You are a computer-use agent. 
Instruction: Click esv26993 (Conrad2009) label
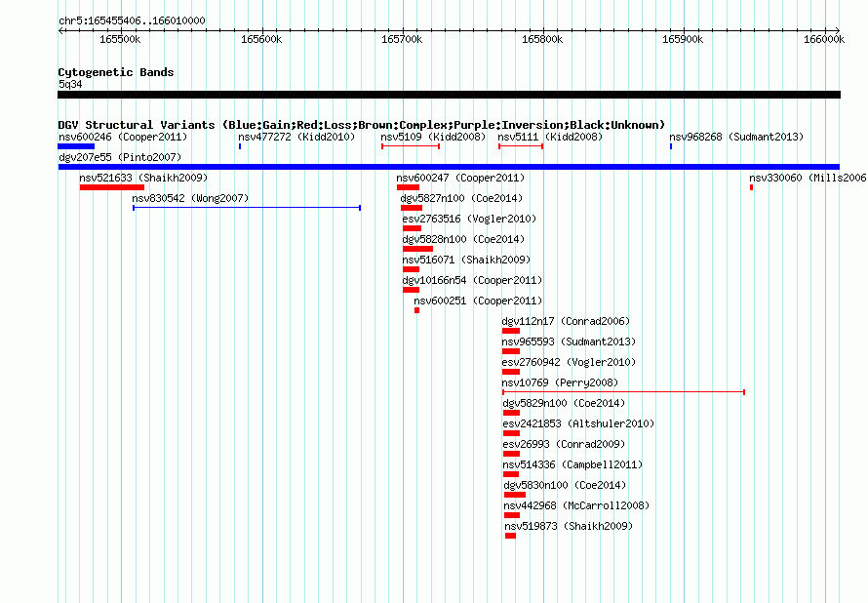(564, 444)
